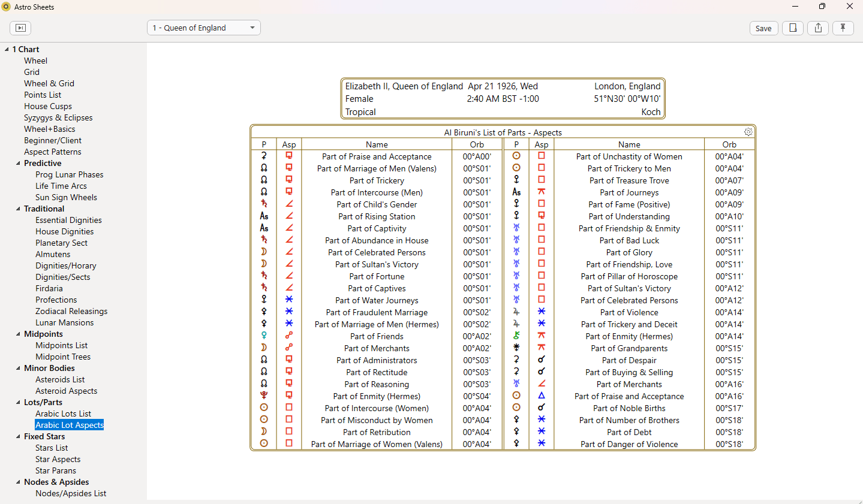The image size is (863, 504).
Task: Open Nodes/Apsides List
Action: click(x=71, y=493)
